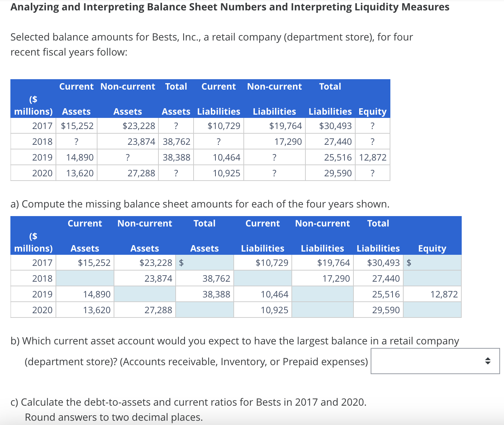Image resolution: width=504 pixels, height=425 pixels.
Task: Click the 2020 Non-current Liabilities input field
Action: (323, 310)
